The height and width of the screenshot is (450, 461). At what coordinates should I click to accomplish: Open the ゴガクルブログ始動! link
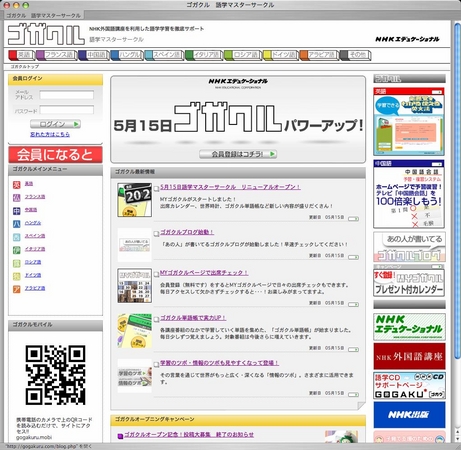(x=187, y=232)
